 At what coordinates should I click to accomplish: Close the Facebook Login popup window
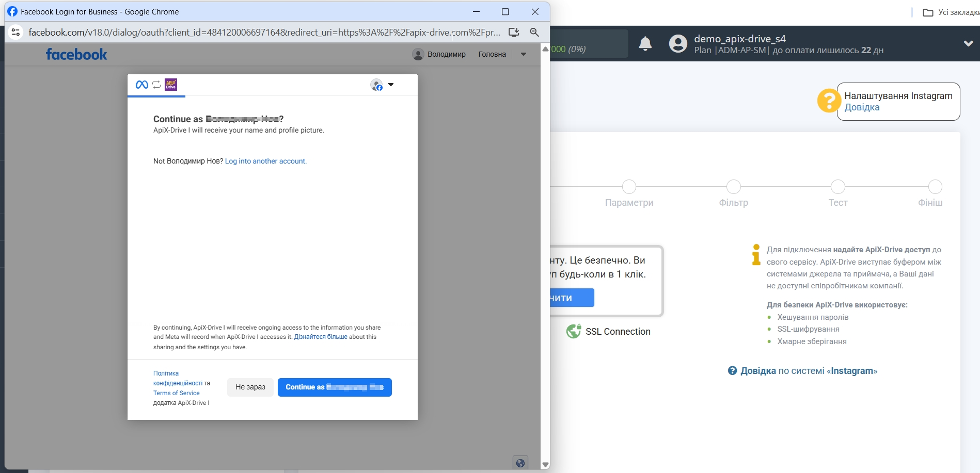(x=535, y=11)
